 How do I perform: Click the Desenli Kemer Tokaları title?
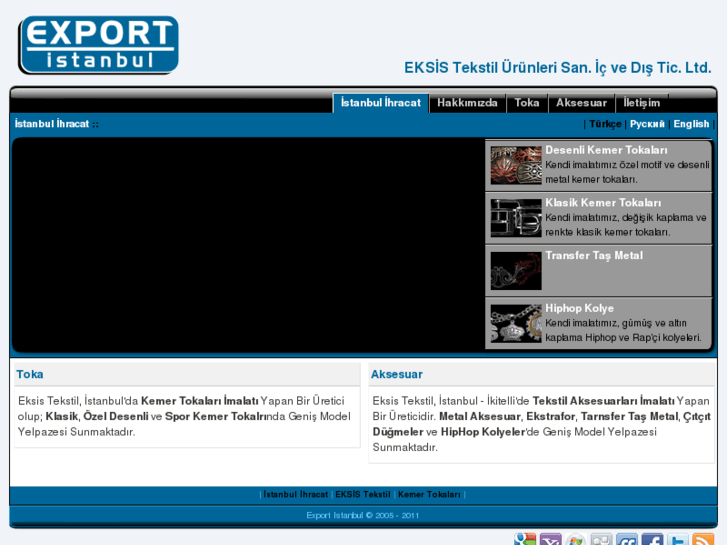click(606, 150)
